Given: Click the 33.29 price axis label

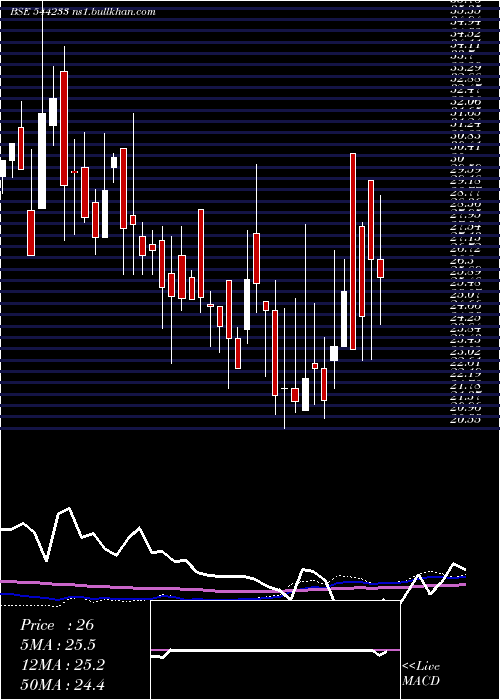Looking at the screenshot, I should point(465,68).
